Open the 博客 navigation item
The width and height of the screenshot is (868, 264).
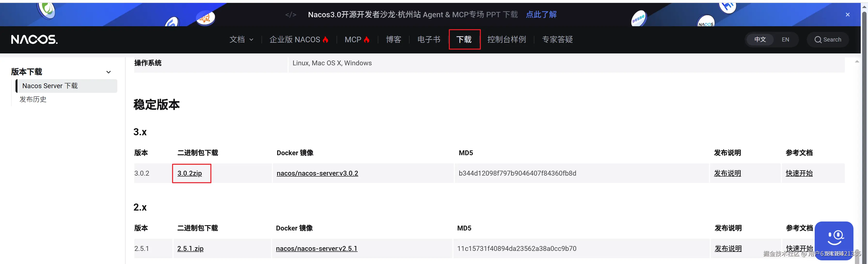click(393, 40)
